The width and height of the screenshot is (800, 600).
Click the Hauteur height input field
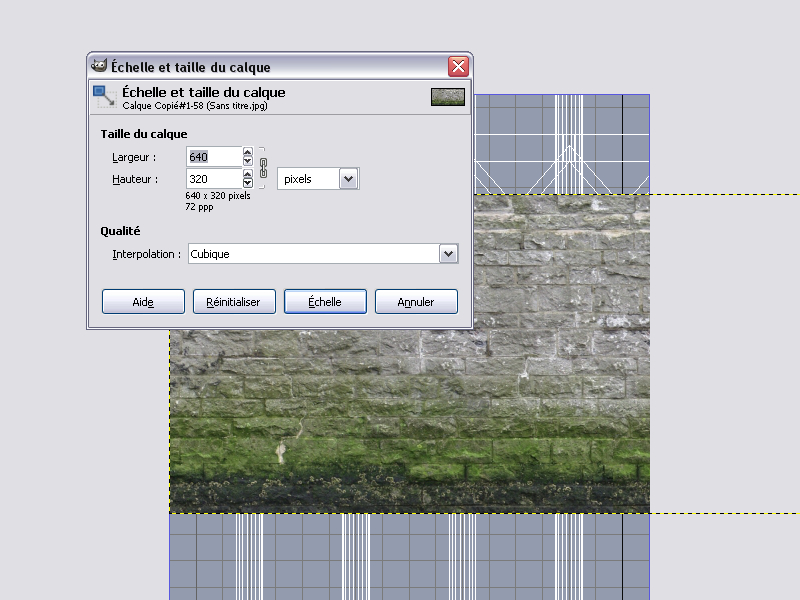(x=213, y=179)
